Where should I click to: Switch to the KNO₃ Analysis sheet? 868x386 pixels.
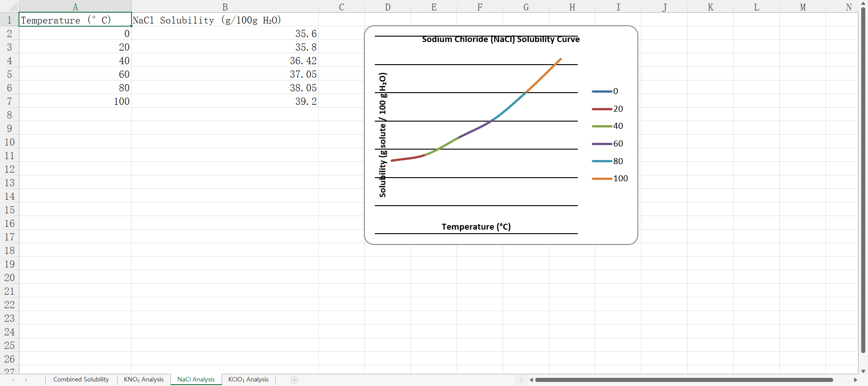(144, 380)
